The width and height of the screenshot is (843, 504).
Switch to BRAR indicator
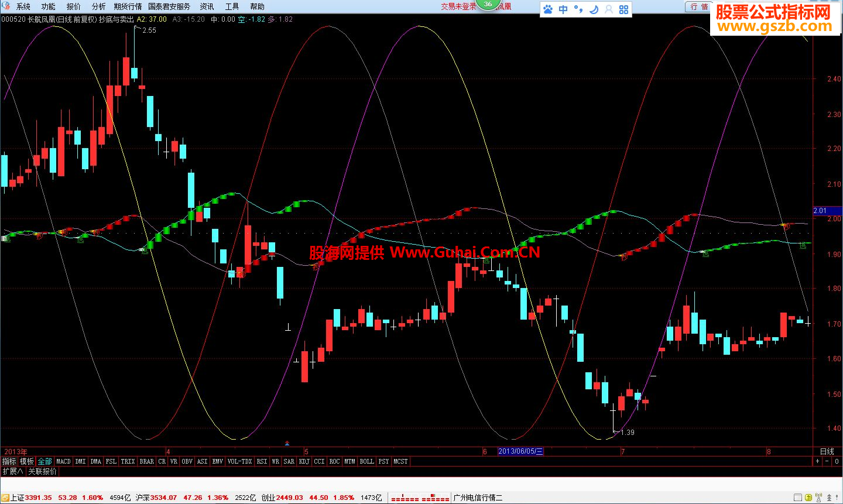point(147,461)
